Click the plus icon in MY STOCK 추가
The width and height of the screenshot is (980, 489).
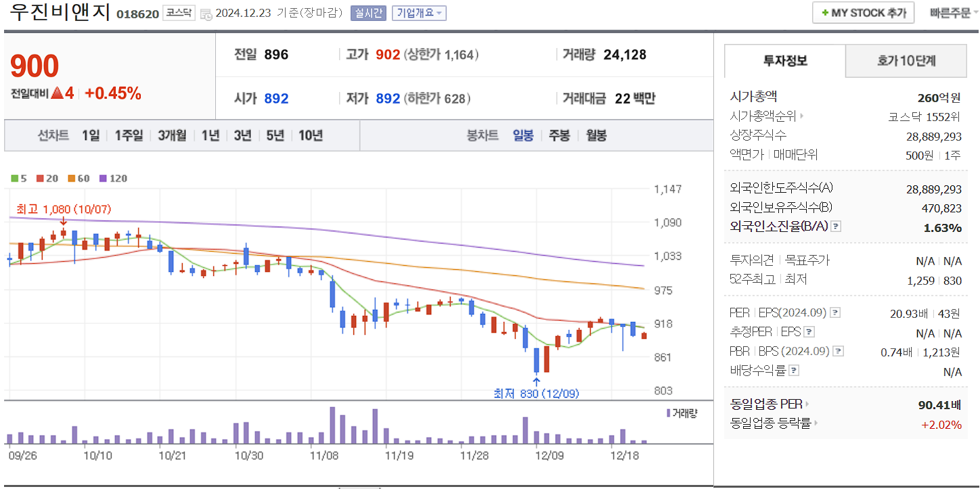(826, 12)
